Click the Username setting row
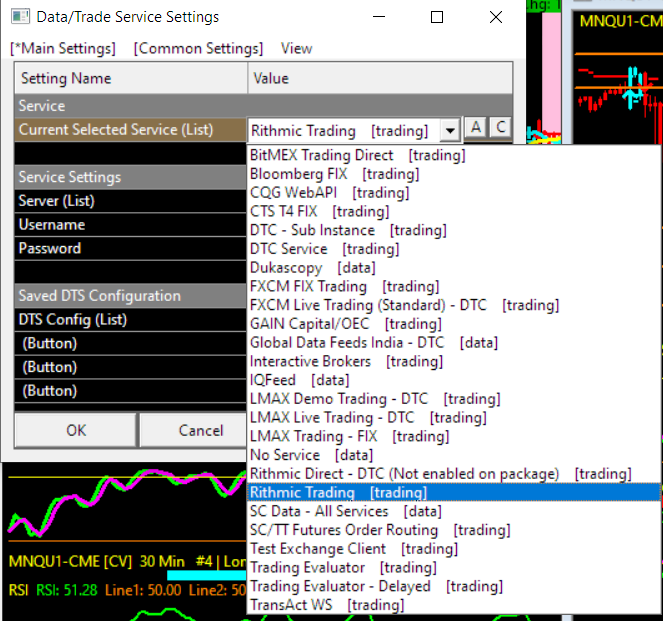 pos(131,224)
